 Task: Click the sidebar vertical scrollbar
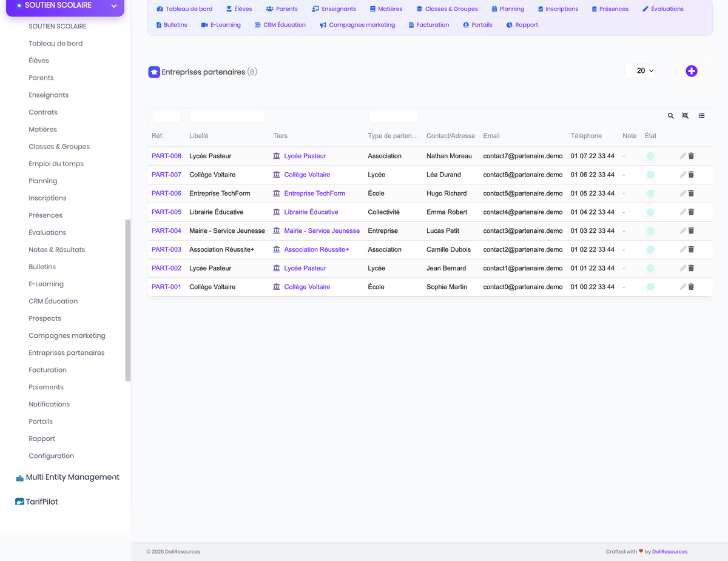coord(127,300)
